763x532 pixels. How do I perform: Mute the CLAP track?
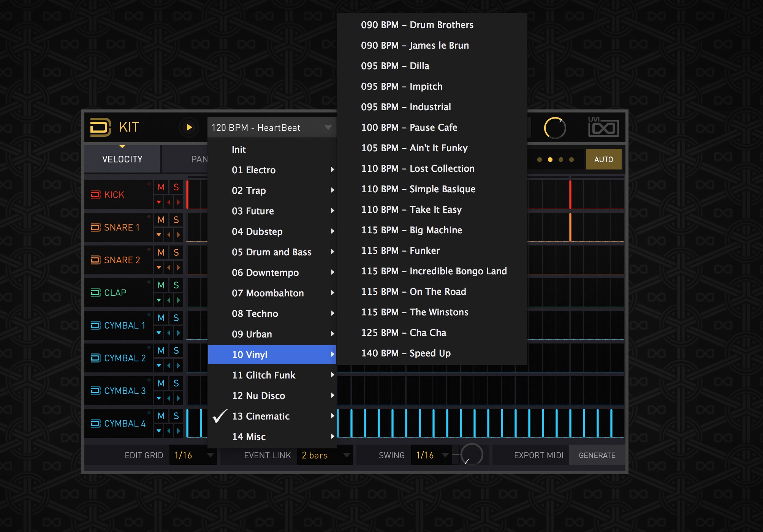click(161, 285)
